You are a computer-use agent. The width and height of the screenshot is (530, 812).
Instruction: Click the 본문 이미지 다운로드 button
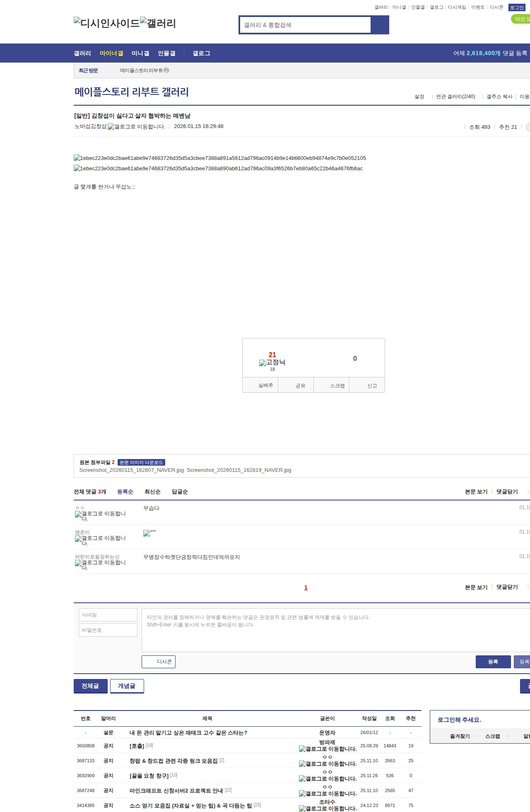(x=141, y=462)
